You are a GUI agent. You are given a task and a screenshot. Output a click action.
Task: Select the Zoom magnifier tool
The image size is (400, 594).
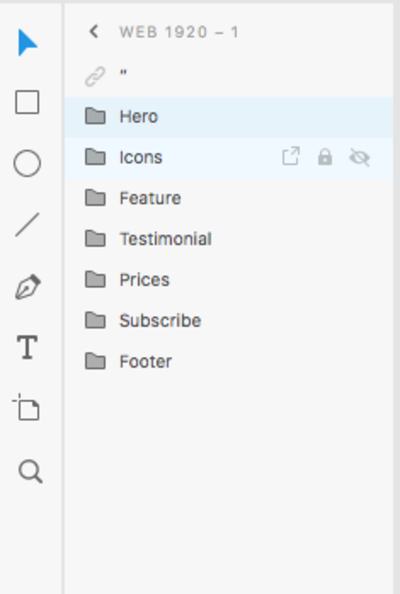(x=30, y=471)
